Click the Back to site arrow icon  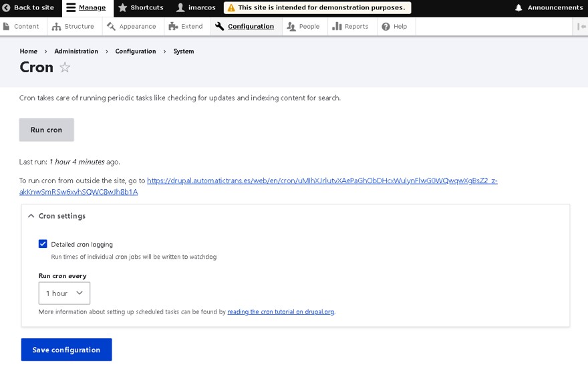[6, 8]
